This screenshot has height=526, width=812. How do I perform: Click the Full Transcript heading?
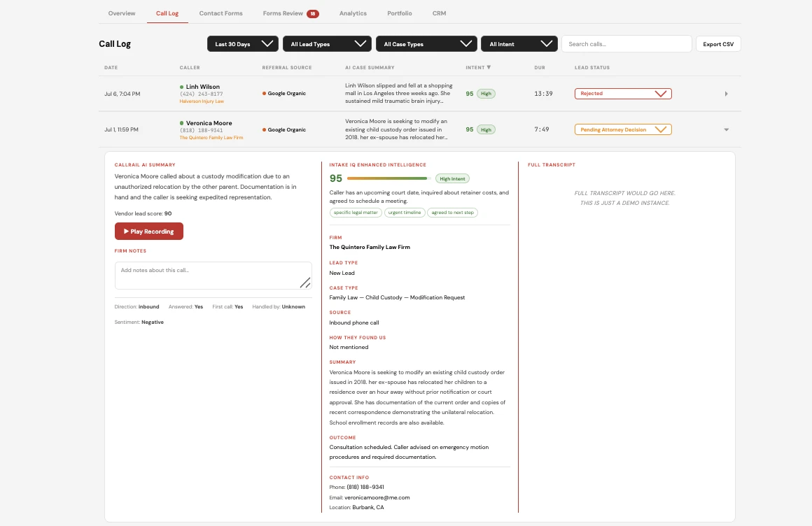point(552,164)
